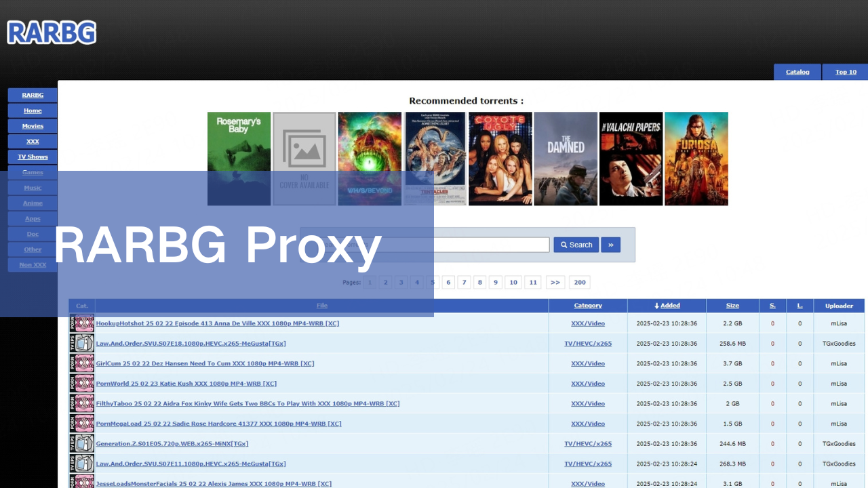868x488 pixels.
Task: Open The Damned poster
Action: (x=566, y=159)
